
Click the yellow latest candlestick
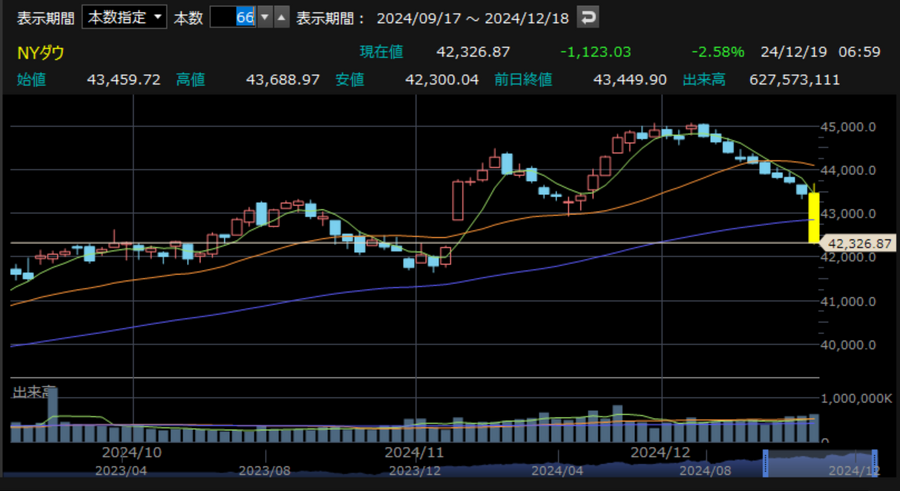click(813, 217)
